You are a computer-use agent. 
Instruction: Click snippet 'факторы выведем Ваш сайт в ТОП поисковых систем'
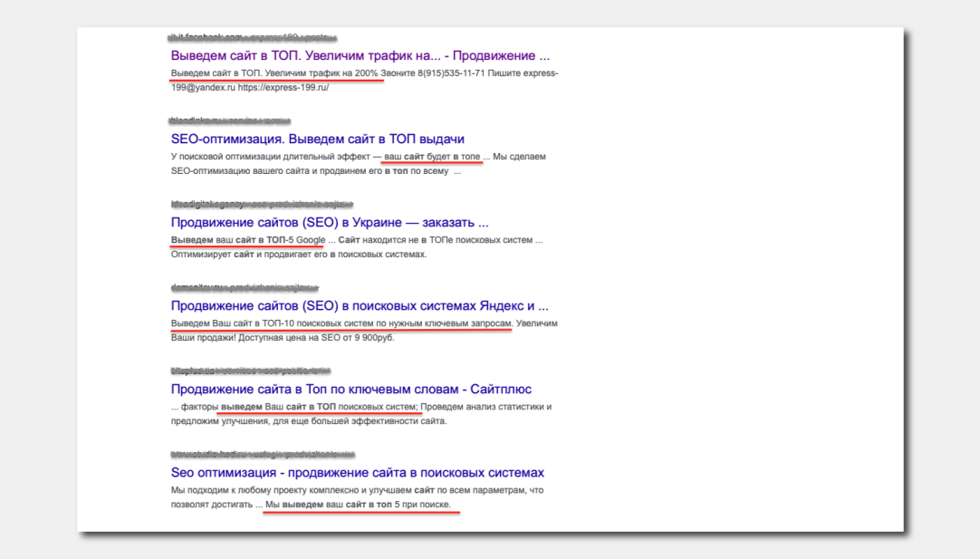point(298,407)
